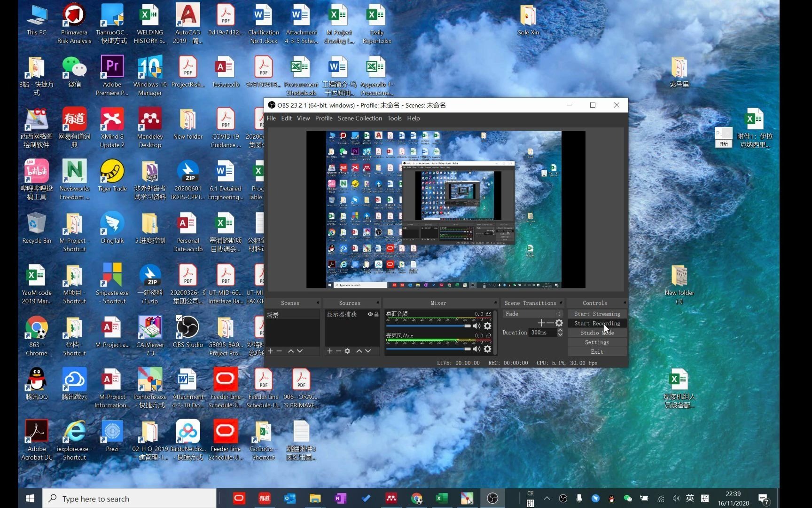Move scene down in Scenes list

[300, 351]
